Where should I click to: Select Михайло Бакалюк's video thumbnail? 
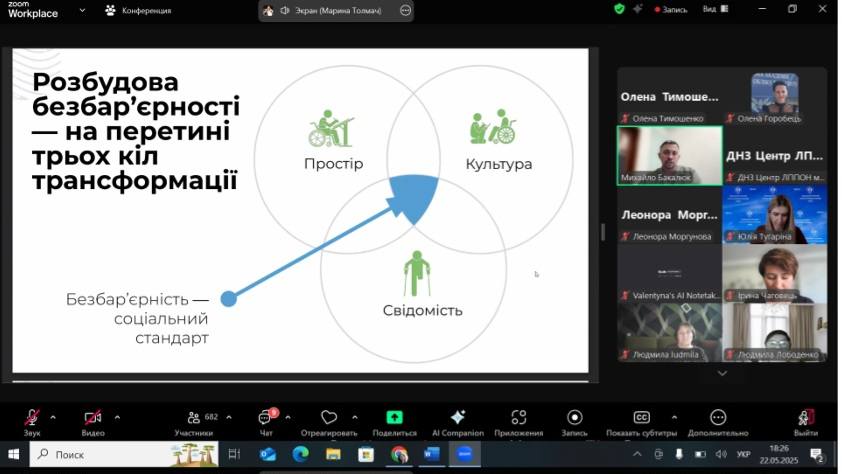coord(669,155)
